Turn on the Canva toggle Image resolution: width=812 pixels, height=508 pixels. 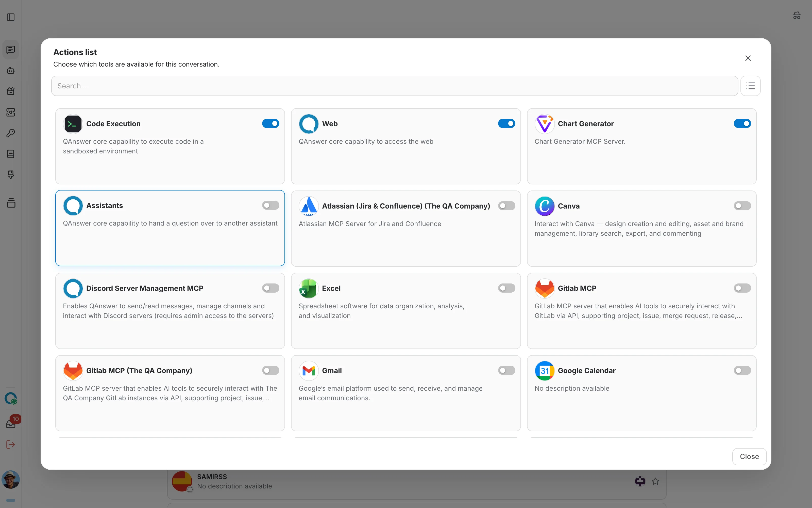point(742,206)
